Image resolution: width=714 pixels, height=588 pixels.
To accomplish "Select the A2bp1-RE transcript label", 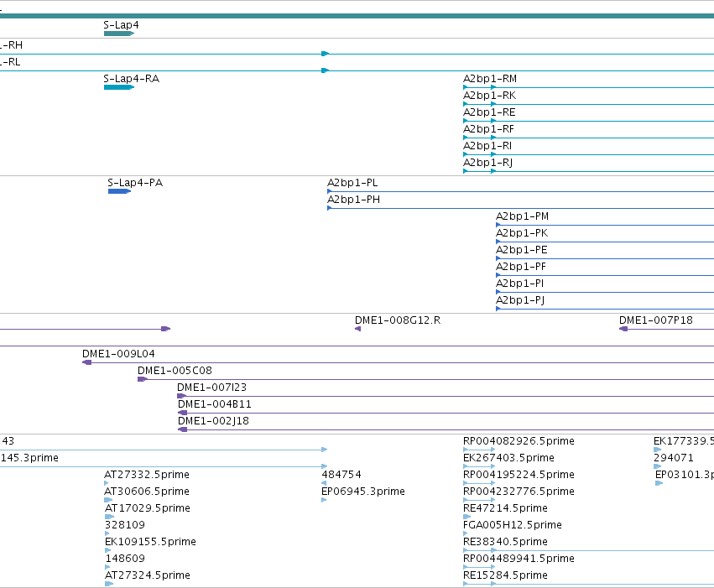I will coord(489,112).
